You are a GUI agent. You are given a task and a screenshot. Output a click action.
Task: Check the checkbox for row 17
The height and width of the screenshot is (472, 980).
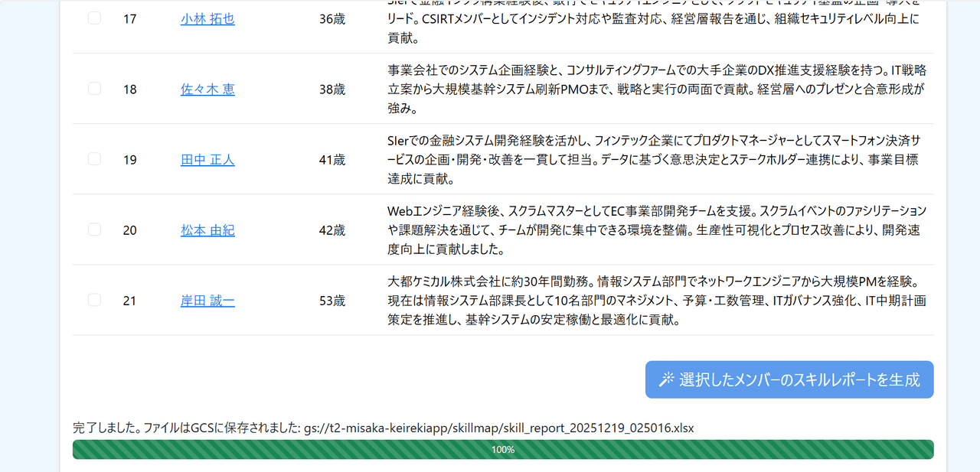94,18
